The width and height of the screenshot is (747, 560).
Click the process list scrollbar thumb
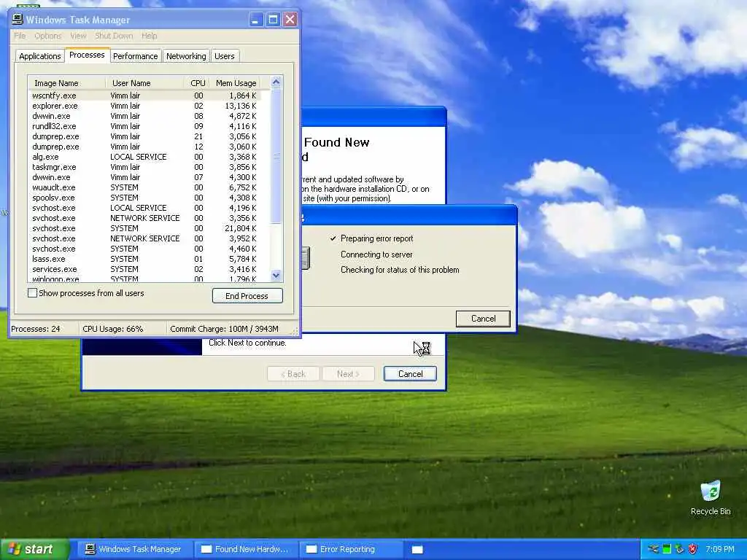276,156
